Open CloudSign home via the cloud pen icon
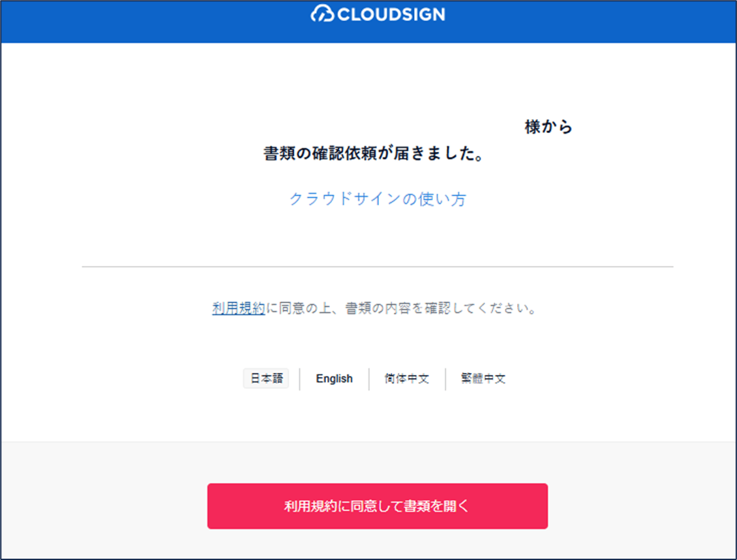This screenshot has height=560, width=737. coord(322,14)
